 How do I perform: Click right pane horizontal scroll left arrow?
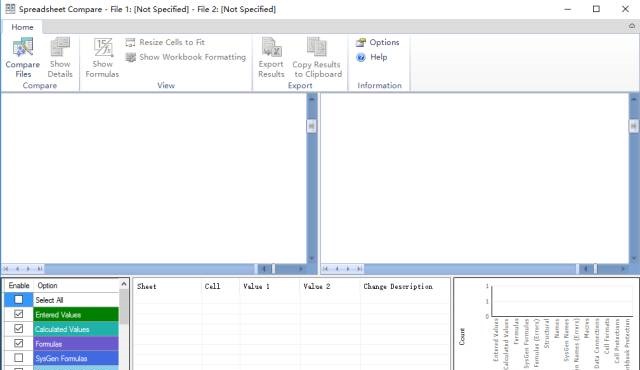click(x=586, y=269)
